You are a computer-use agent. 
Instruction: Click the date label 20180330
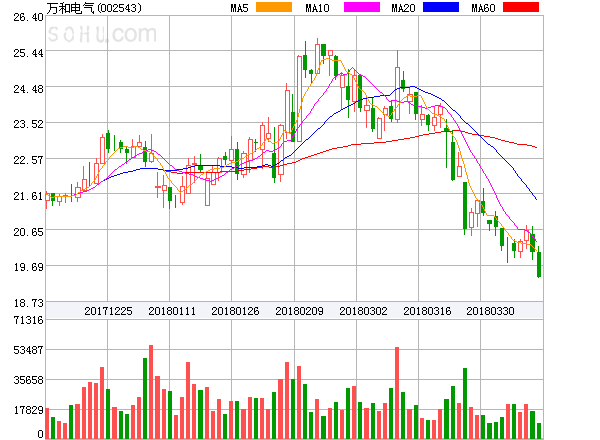click(x=490, y=311)
